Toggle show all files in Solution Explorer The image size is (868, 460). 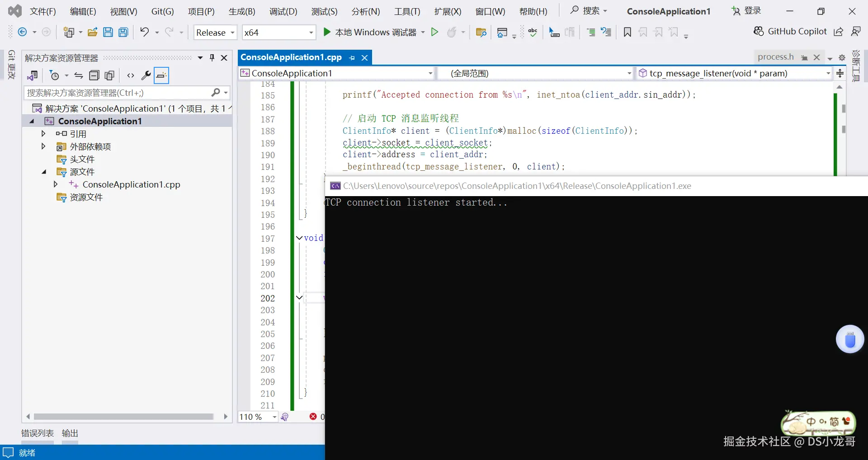tap(109, 75)
